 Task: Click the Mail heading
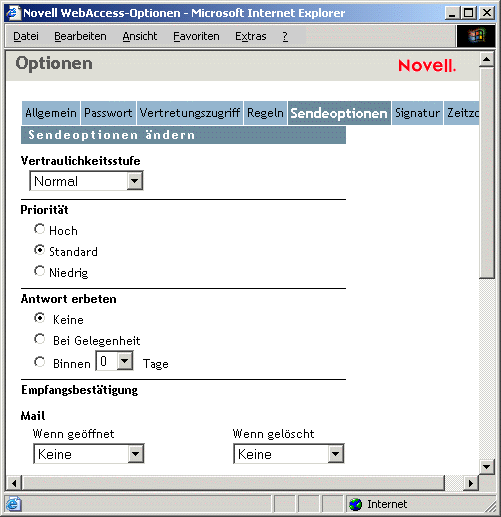(33, 416)
